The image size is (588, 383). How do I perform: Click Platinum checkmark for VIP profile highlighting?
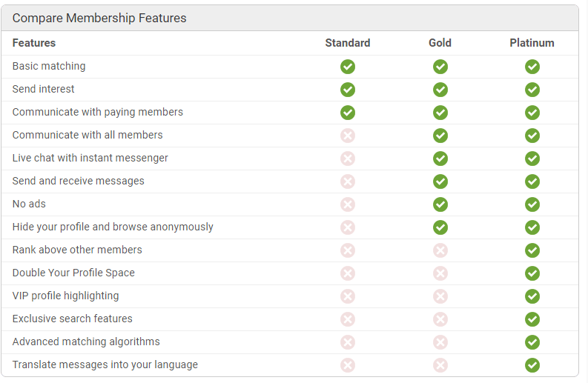pyautogui.click(x=532, y=296)
